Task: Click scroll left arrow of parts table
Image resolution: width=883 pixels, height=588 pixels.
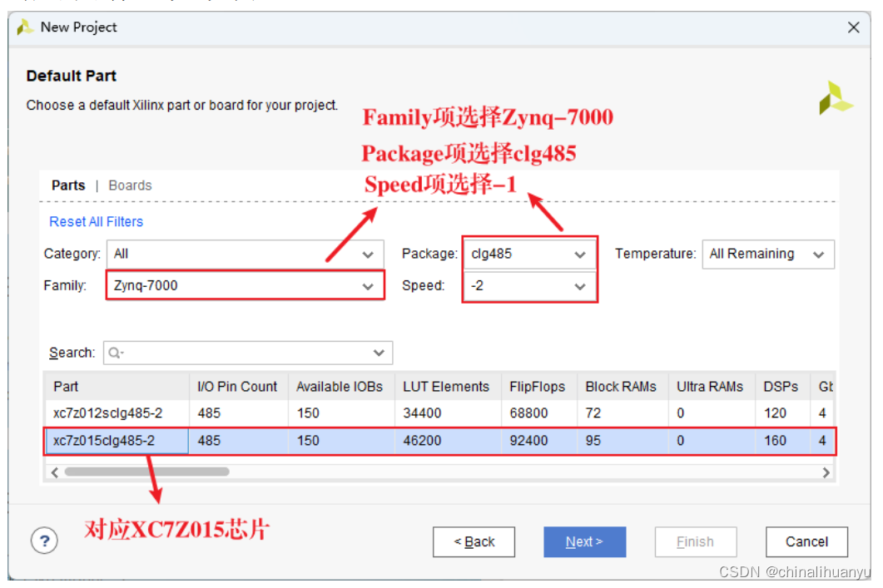Action: click(55, 472)
